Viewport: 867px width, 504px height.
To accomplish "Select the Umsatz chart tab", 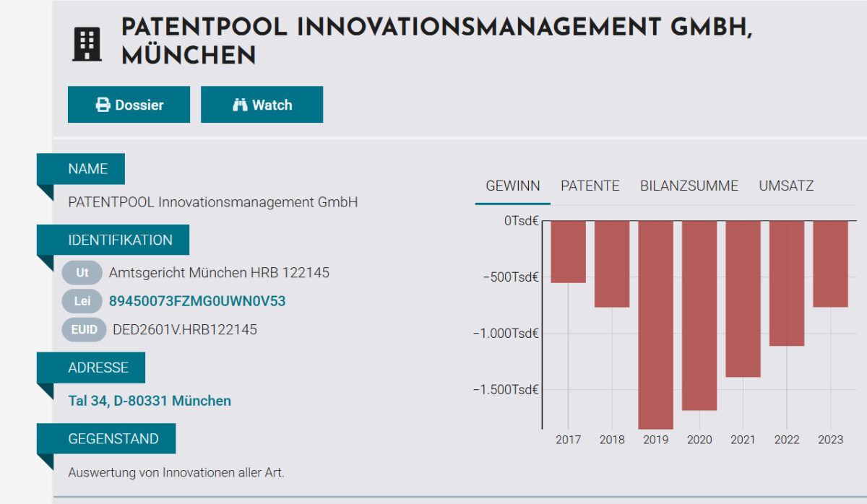I will (x=786, y=186).
